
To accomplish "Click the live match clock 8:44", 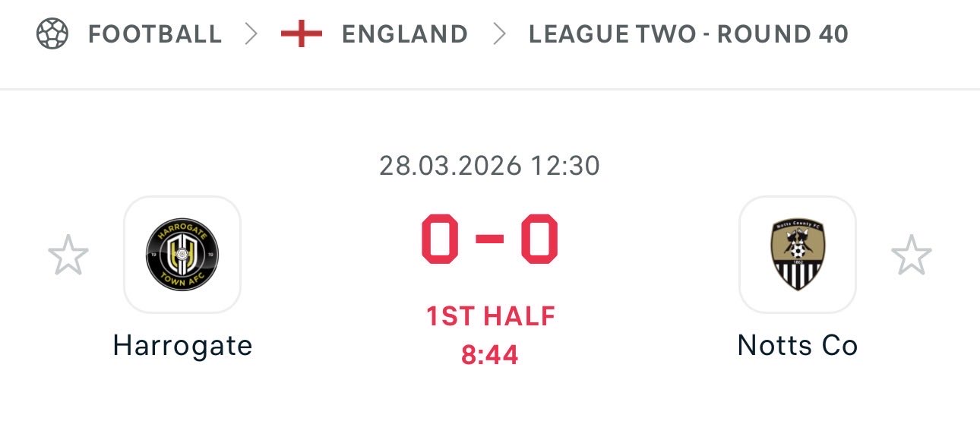I will pos(490,354).
